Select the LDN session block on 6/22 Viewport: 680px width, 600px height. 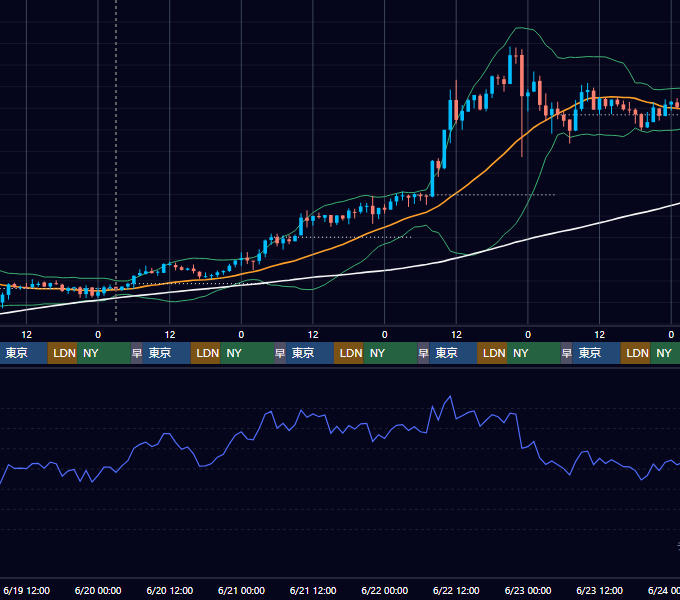click(492, 353)
